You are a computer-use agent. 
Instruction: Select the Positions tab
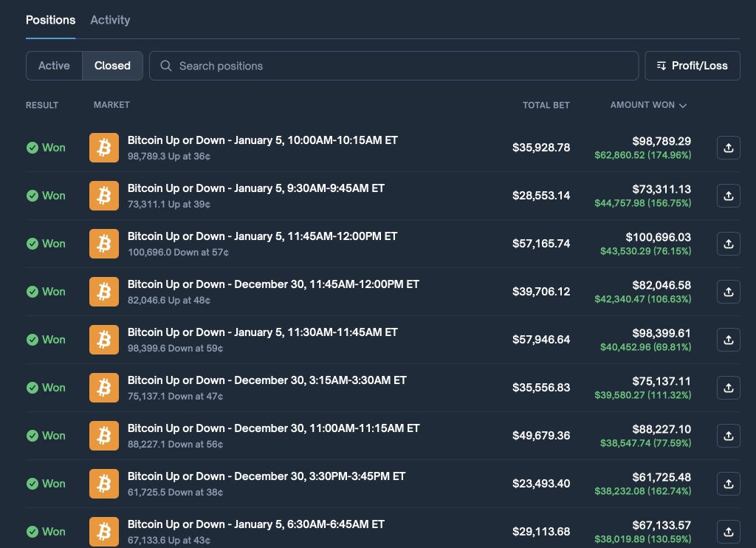click(x=50, y=20)
